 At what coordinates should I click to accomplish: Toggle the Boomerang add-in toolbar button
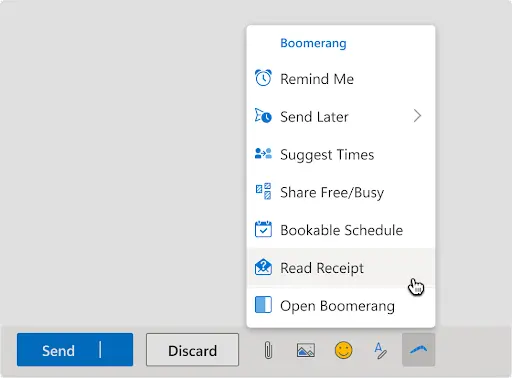point(418,350)
